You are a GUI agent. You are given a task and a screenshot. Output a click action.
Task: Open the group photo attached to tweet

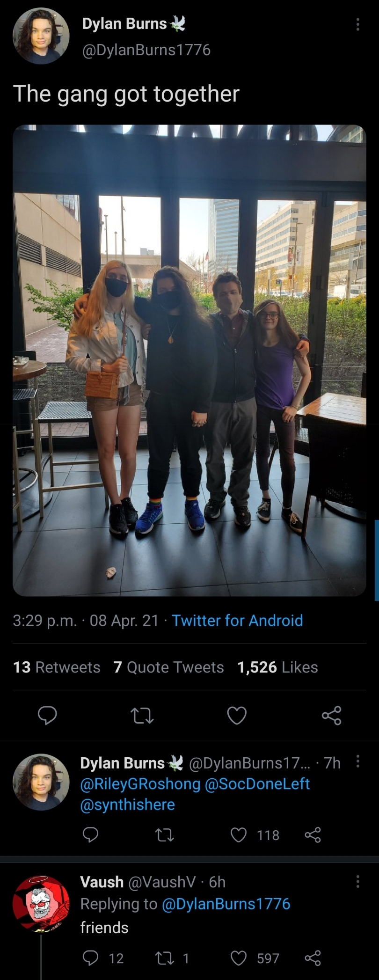click(189, 360)
